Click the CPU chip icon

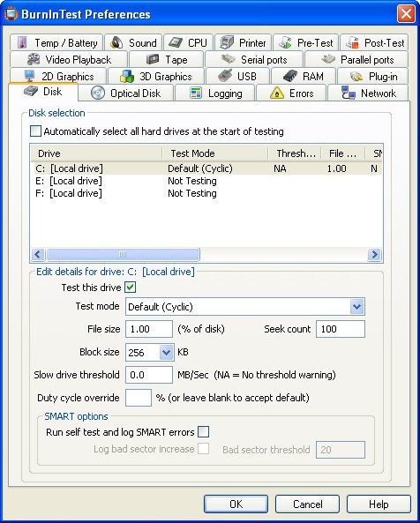[175, 42]
